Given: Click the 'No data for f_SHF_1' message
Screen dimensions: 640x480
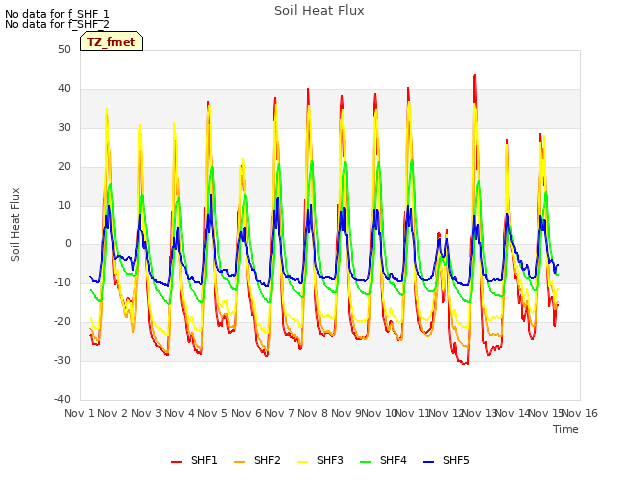Looking at the screenshot, I should click(57, 14).
